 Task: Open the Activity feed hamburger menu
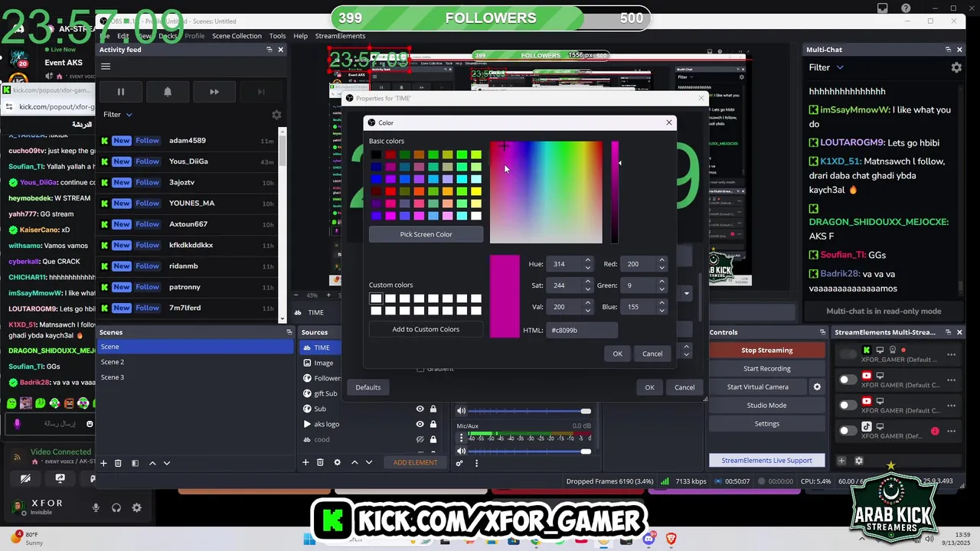(x=106, y=67)
